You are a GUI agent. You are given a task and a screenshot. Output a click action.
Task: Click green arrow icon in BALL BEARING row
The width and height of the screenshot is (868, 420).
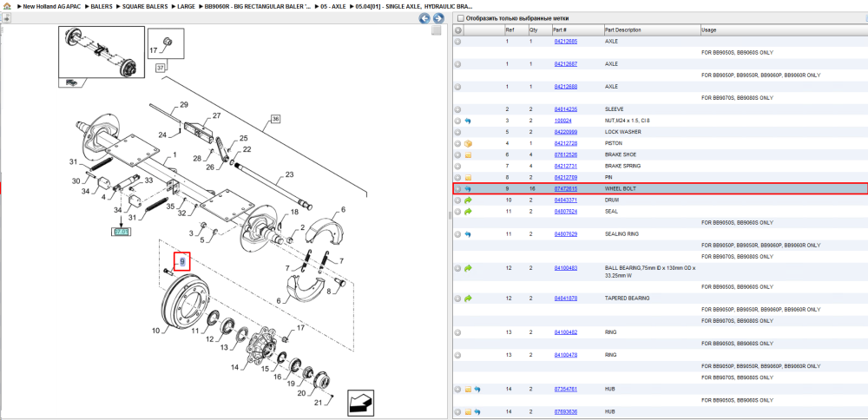[x=468, y=268]
